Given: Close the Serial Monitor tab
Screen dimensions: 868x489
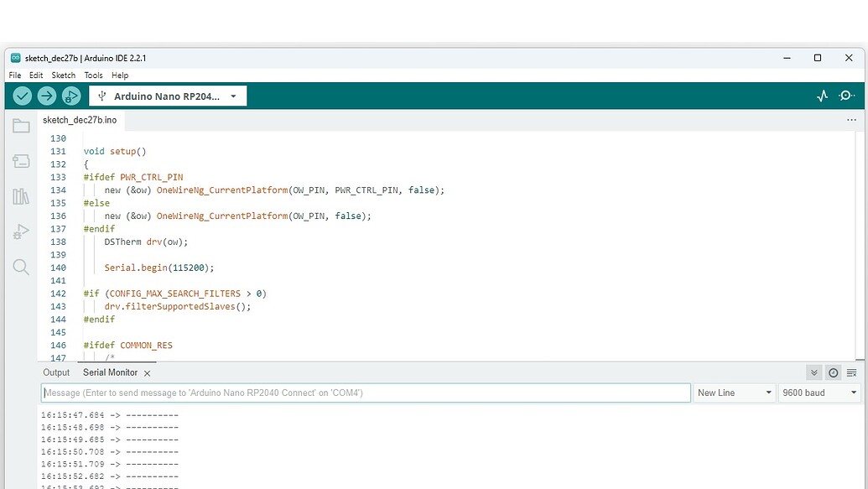Looking at the screenshot, I should click(x=147, y=372).
